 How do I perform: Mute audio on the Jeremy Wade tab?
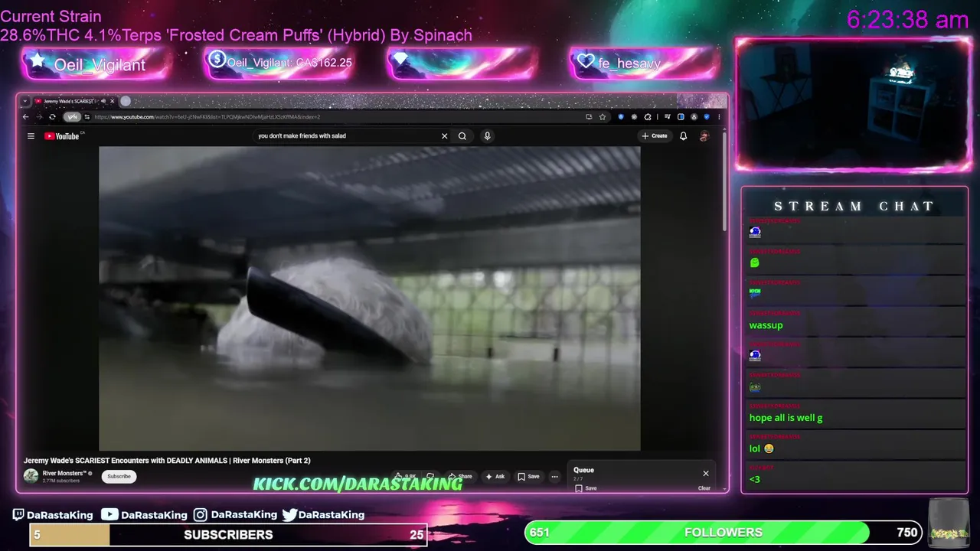coord(103,101)
